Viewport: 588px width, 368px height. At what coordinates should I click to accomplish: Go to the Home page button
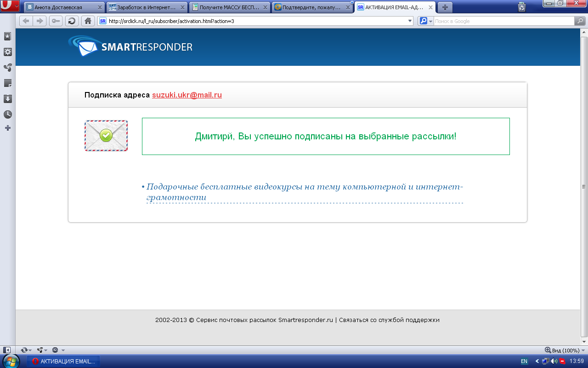[x=88, y=21]
